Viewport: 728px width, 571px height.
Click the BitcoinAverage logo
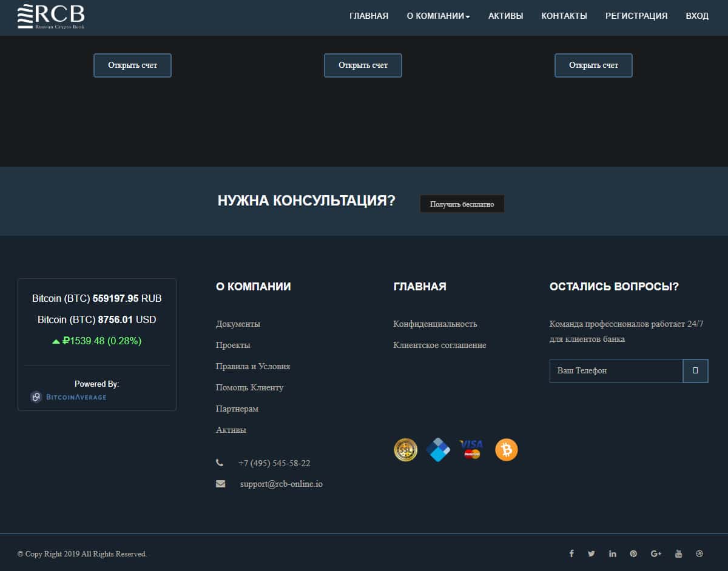click(69, 397)
